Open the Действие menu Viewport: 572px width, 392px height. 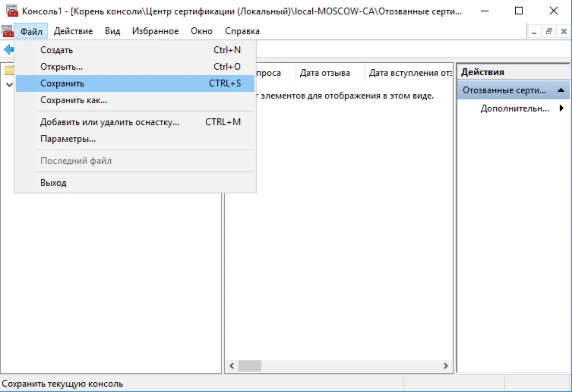[x=73, y=31]
